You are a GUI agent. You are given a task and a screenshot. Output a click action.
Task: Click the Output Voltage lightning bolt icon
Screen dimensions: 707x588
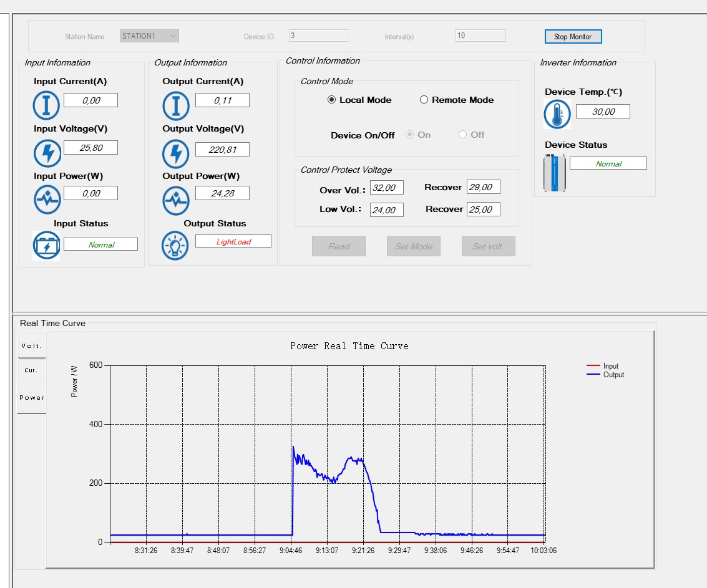click(x=175, y=153)
